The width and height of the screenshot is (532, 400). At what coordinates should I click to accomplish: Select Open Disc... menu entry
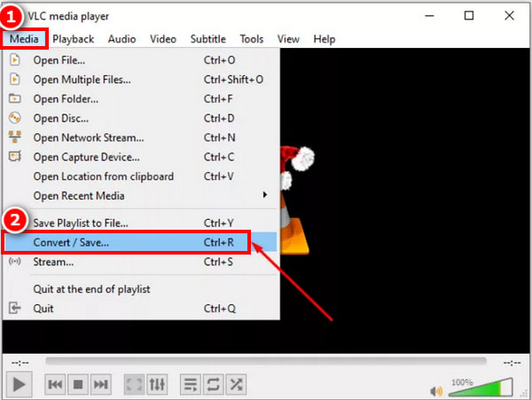pyautogui.click(x=141, y=118)
